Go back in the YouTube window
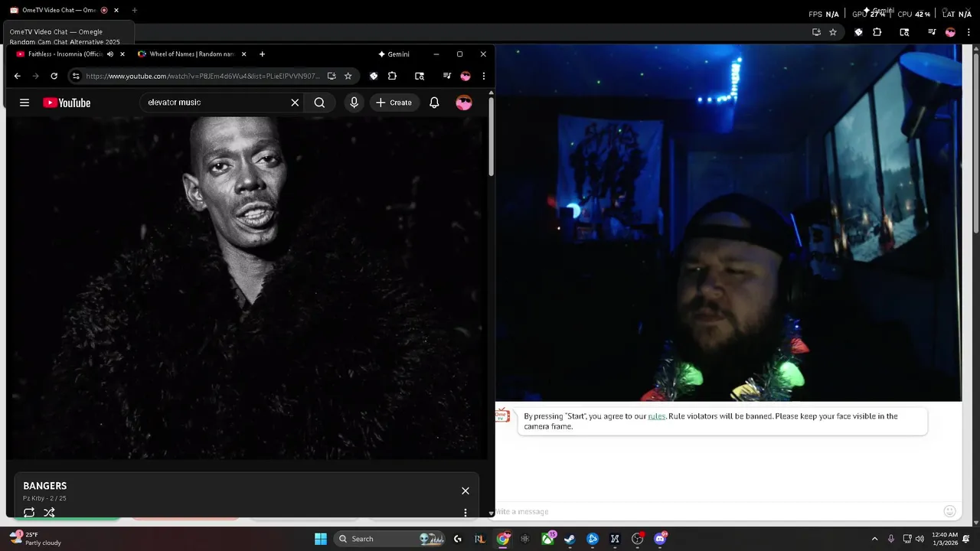The width and height of the screenshot is (980, 551). (x=17, y=76)
